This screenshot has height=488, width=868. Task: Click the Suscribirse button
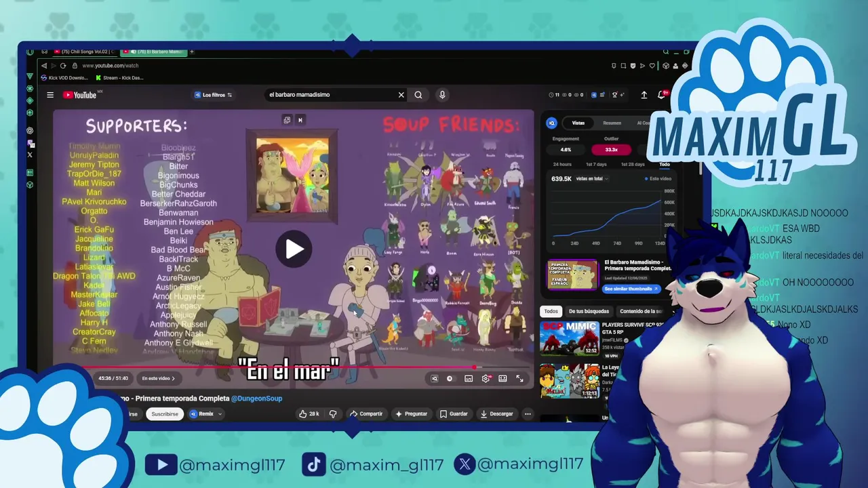[165, 413]
